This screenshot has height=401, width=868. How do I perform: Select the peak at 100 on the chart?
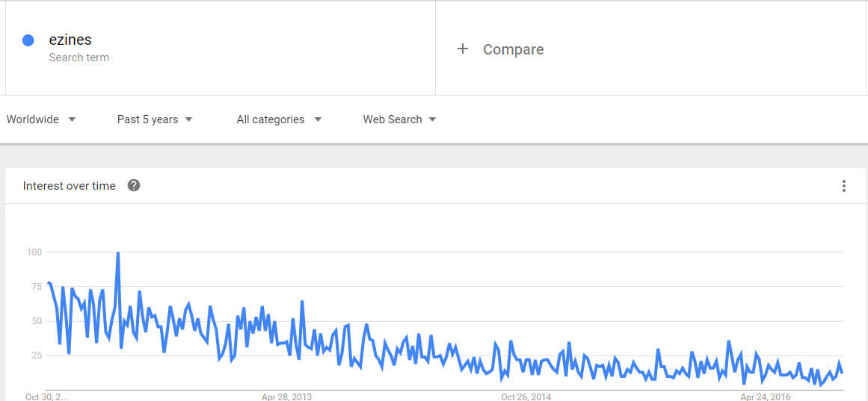(118, 252)
